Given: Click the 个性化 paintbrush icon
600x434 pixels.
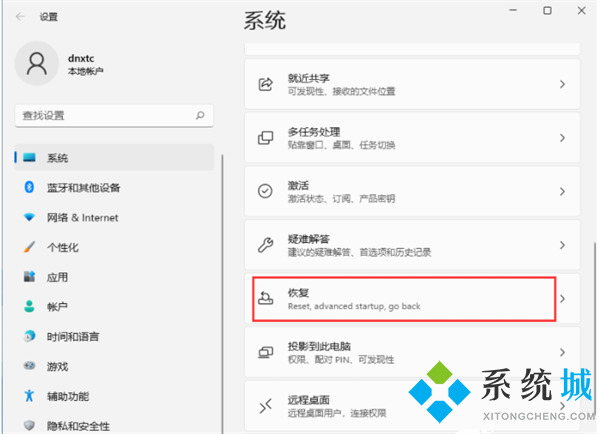Looking at the screenshot, I should pyautogui.click(x=29, y=247).
